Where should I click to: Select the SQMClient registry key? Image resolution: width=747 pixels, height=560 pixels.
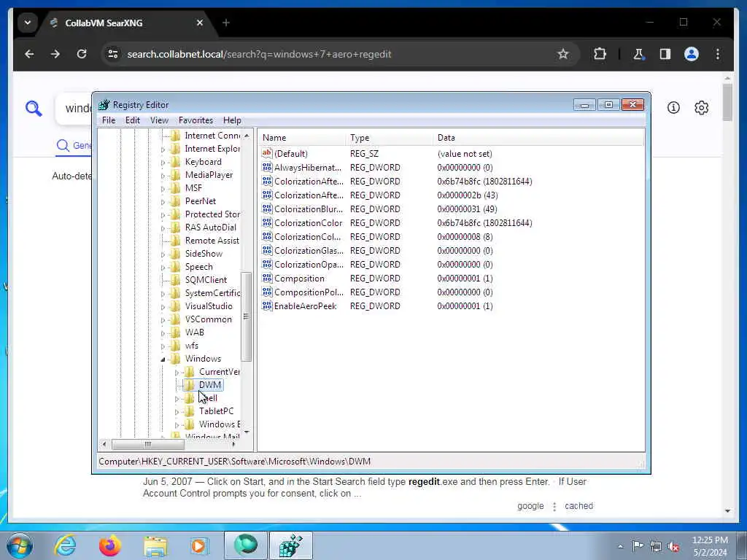click(x=206, y=280)
